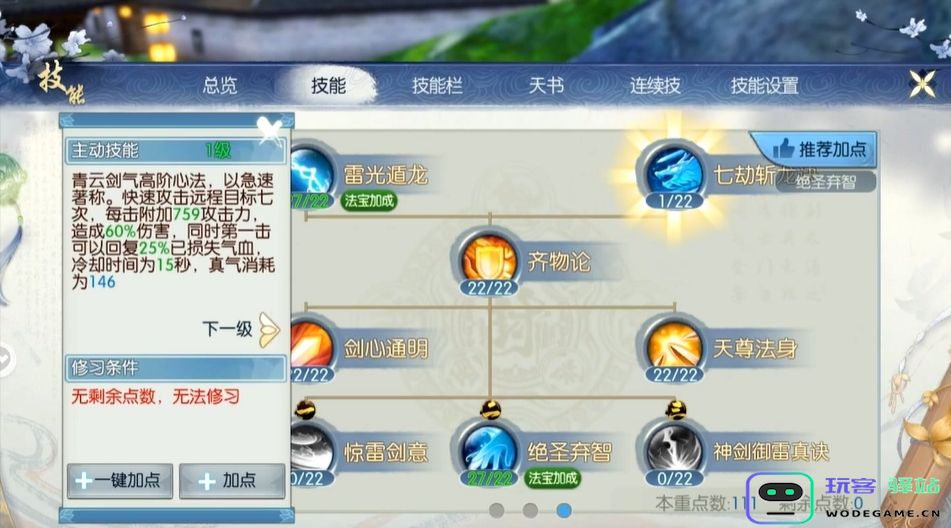Open the 总览 overview tab

220,85
